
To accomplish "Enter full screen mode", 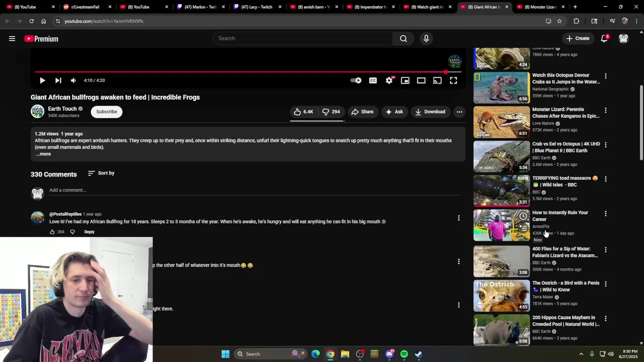I will click(x=453, y=80).
